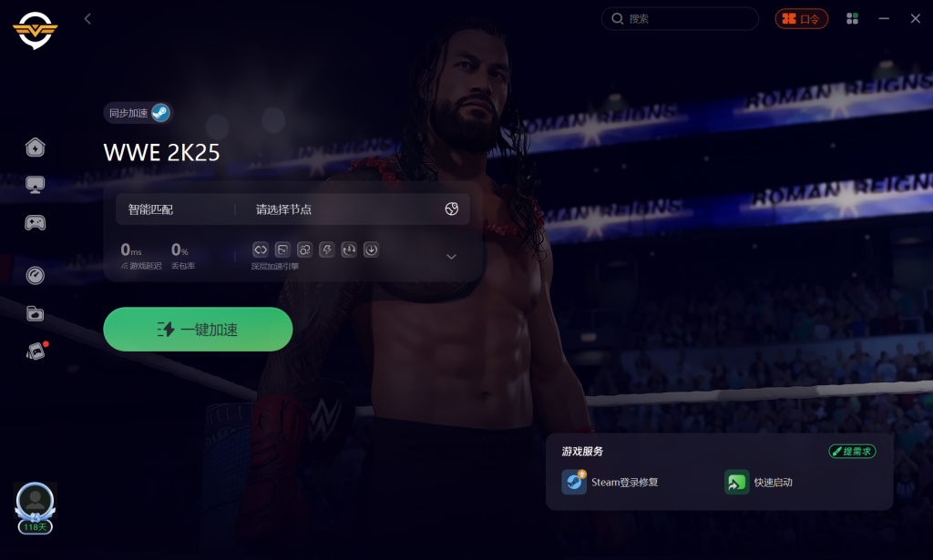Start acceleration with 一键加速 button
This screenshot has height=560, width=933.
pyautogui.click(x=198, y=330)
